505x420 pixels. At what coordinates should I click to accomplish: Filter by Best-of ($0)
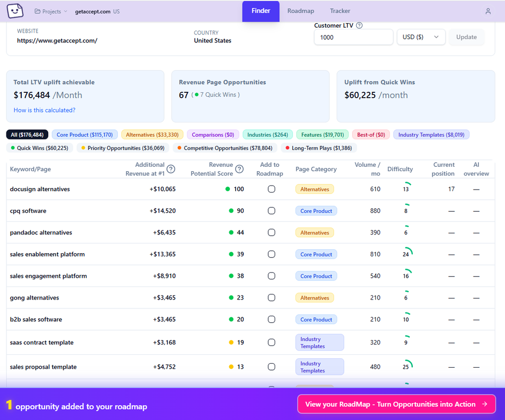pos(371,135)
